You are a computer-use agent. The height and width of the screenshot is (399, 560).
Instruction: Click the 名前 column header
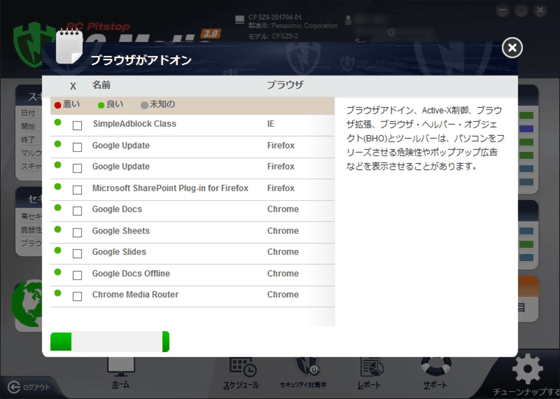pos(101,85)
